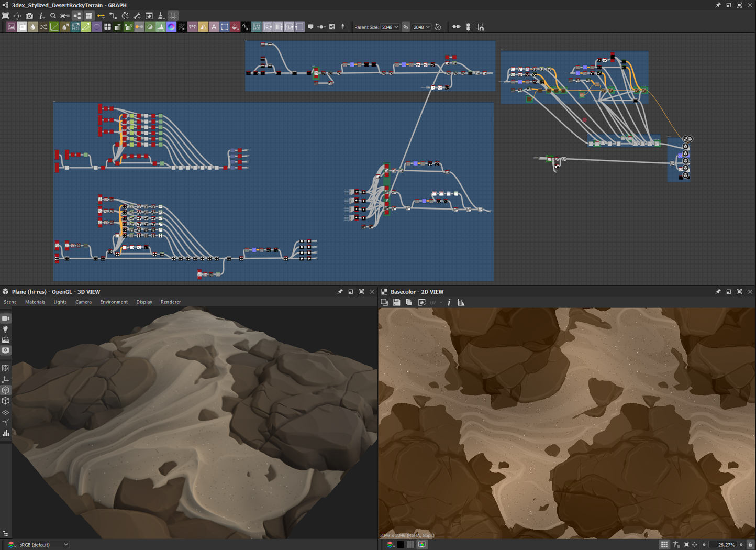Add a pin with the pushpin icon
Screen dimensions: 756x550
tap(343, 27)
